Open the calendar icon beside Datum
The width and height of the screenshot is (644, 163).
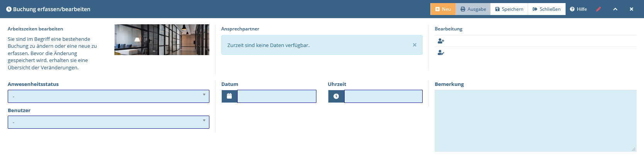click(x=229, y=96)
